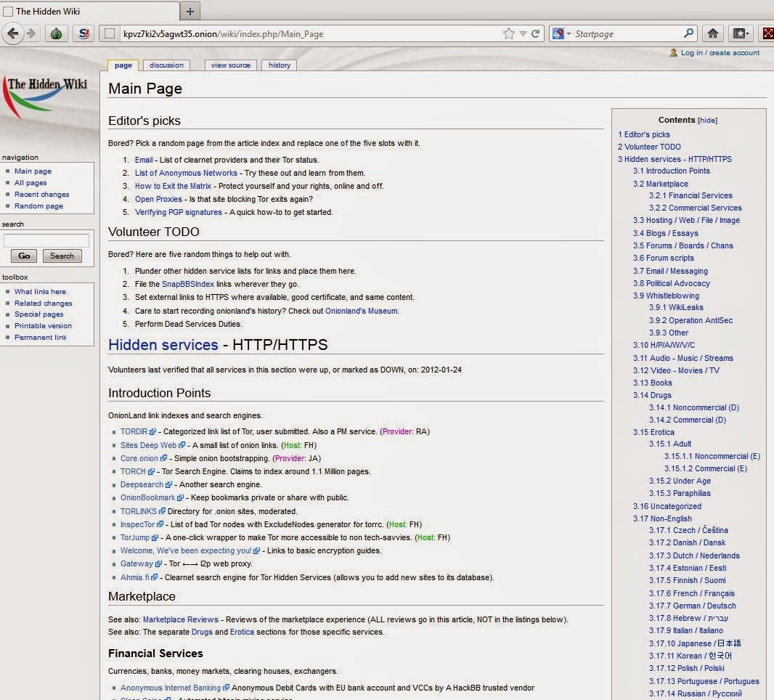Open the Hidden services heading link
Image resolution: width=774 pixels, height=700 pixels.
163,345
